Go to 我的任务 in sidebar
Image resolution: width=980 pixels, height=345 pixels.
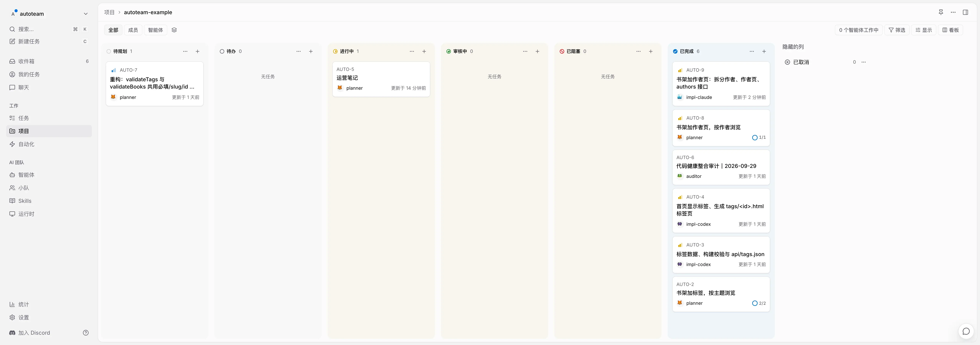point(49,74)
